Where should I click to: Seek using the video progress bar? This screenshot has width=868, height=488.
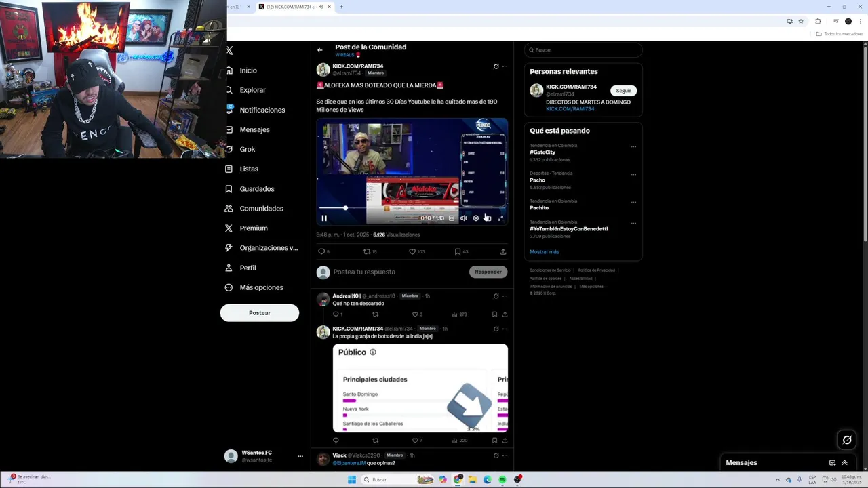coord(412,208)
